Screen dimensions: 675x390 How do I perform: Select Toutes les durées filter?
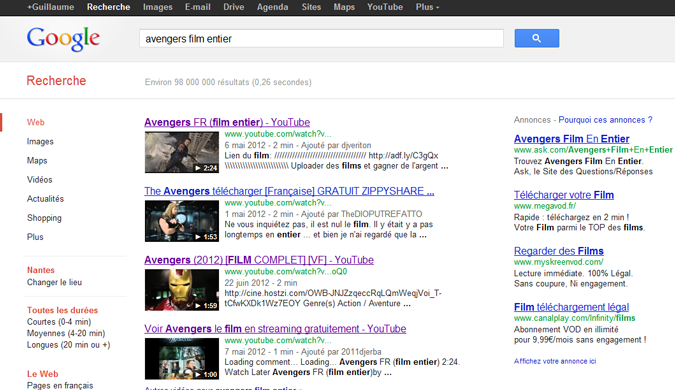click(62, 310)
